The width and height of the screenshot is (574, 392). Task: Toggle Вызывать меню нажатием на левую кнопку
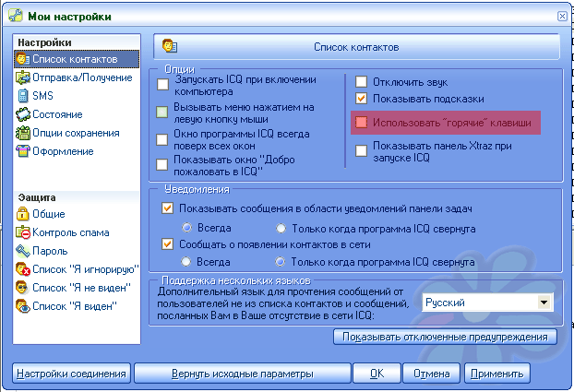pyautogui.click(x=161, y=112)
